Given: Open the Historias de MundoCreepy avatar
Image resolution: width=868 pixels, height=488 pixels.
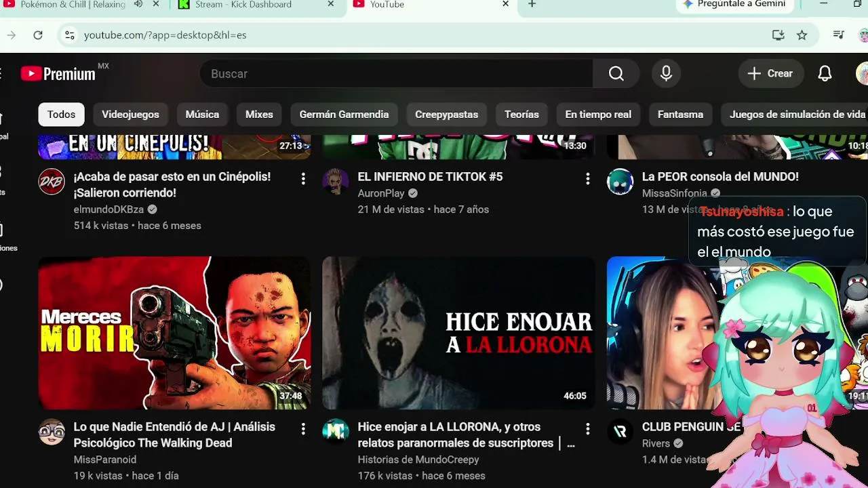Looking at the screenshot, I should pos(336,432).
